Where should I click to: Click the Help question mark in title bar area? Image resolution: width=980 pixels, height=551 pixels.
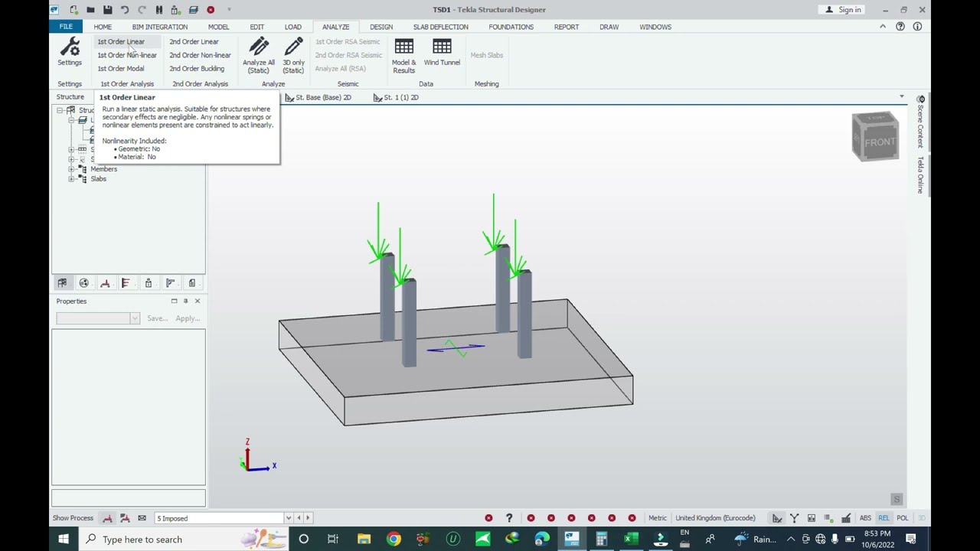click(900, 27)
